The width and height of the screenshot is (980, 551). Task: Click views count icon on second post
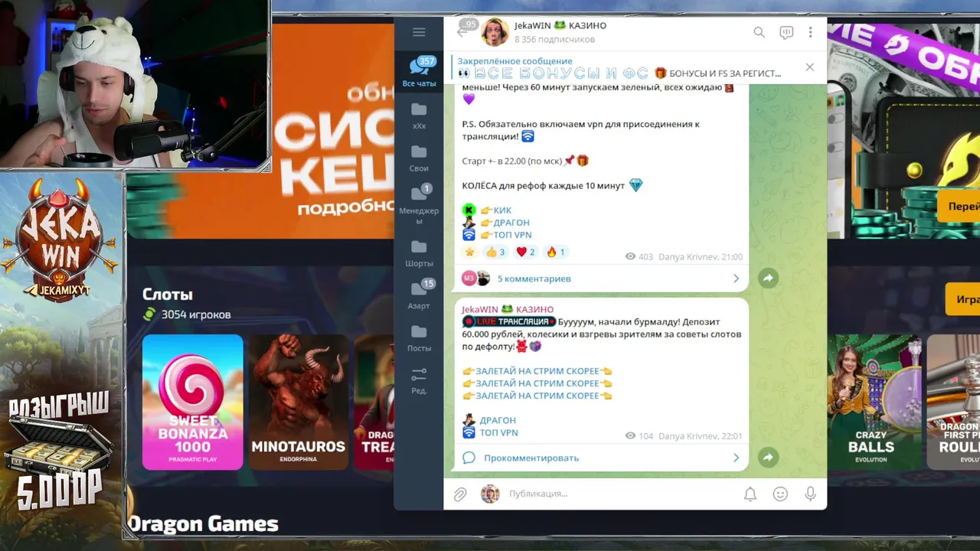pos(630,435)
